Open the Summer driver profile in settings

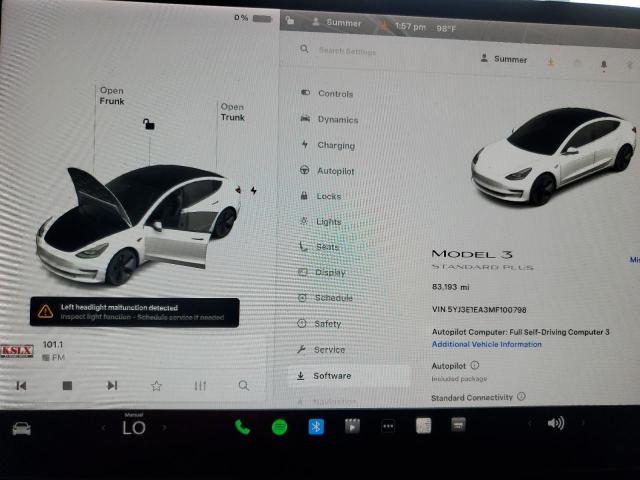click(x=504, y=59)
